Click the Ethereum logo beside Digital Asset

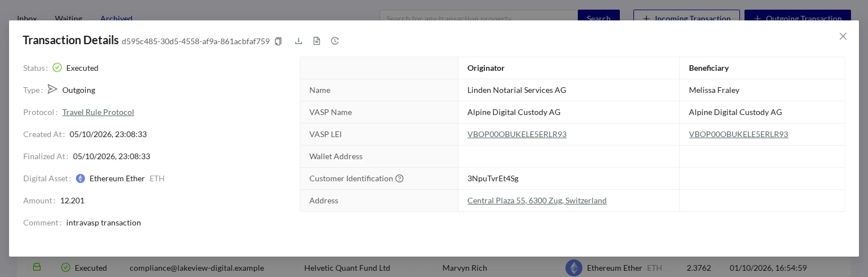(x=80, y=178)
